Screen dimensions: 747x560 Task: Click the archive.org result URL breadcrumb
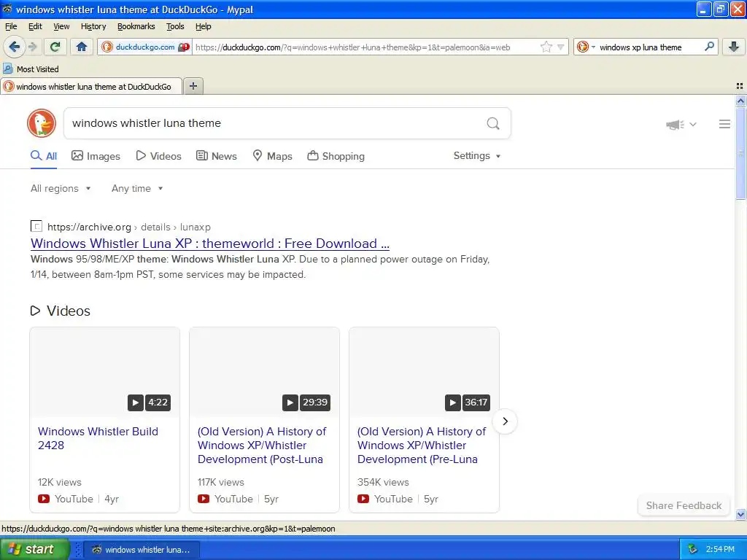click(128, 227)
